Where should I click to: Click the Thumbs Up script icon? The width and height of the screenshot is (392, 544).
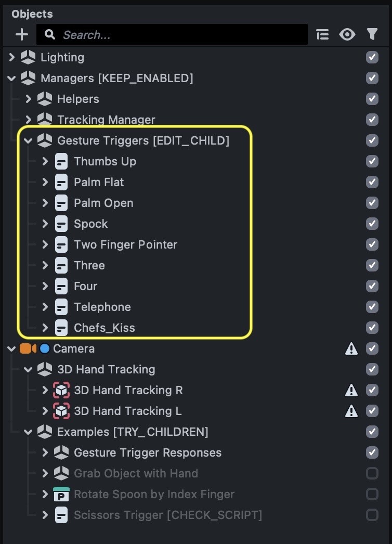point(61,161)
